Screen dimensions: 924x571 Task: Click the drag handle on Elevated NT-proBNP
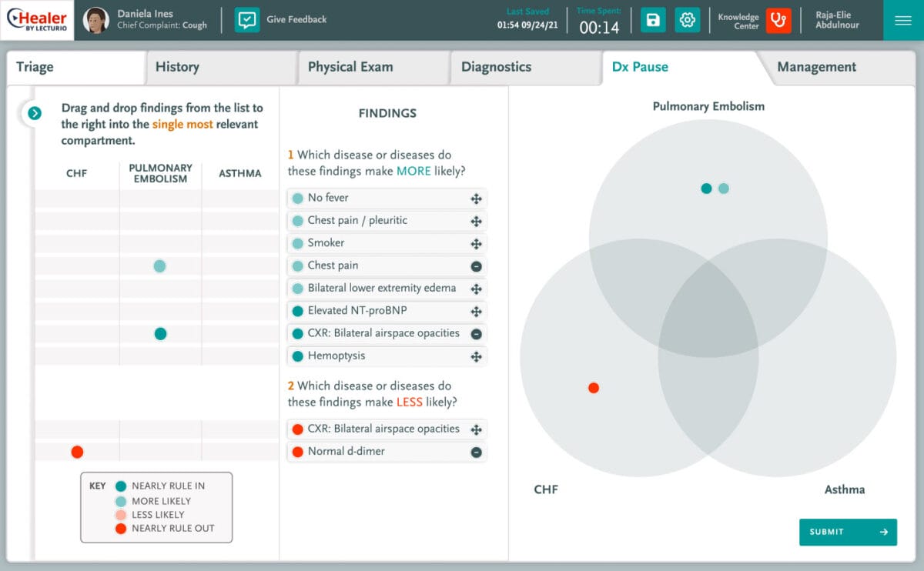tap(477, 311)
